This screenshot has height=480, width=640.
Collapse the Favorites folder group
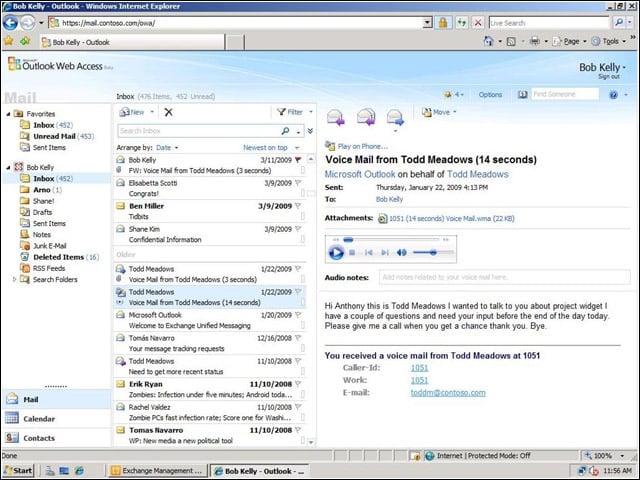8,114
